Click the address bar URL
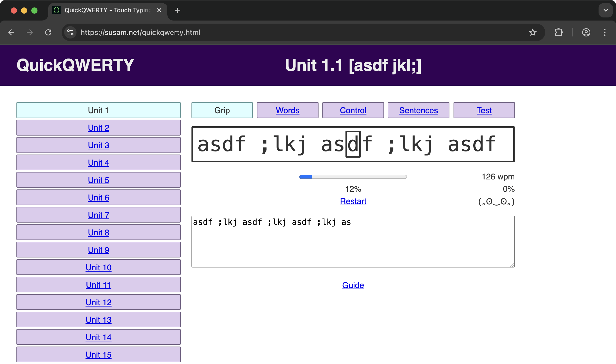This screenshot has width=616, height=364. (140, 32)
